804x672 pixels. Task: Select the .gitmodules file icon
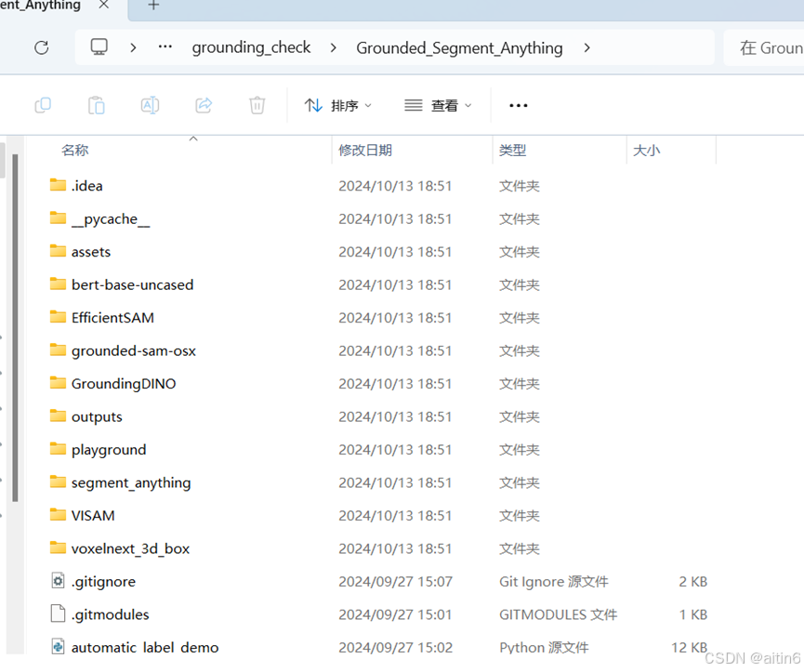pyautogui.click(x=58, y=613)
